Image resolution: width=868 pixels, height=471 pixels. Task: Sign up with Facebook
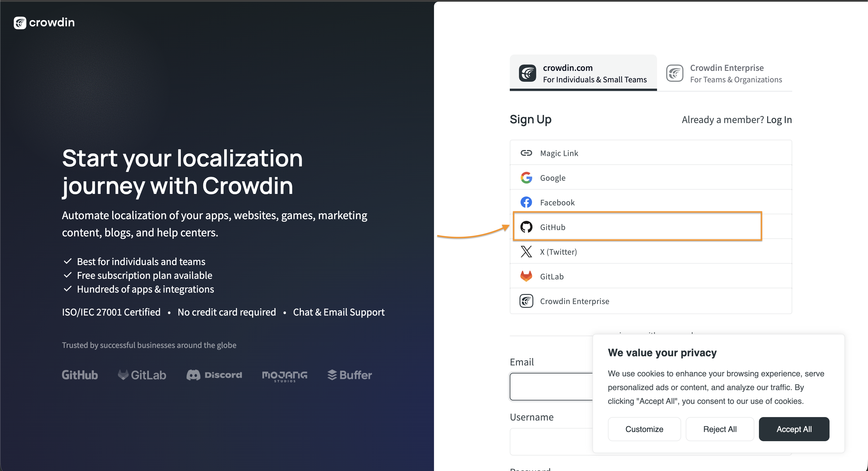pos(651,202)
